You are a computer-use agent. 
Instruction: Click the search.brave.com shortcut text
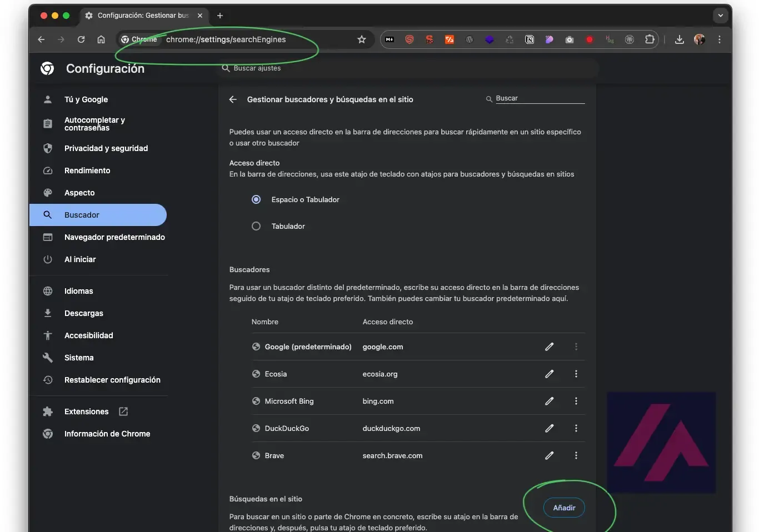(x=392, y=455)
